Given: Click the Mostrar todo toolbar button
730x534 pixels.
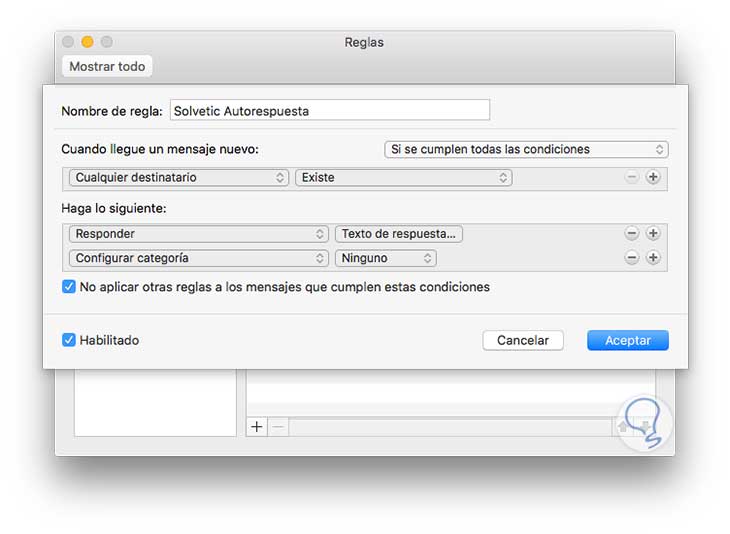Looking at the screenshot, I should pyautogui.click(x=107, y=67).
